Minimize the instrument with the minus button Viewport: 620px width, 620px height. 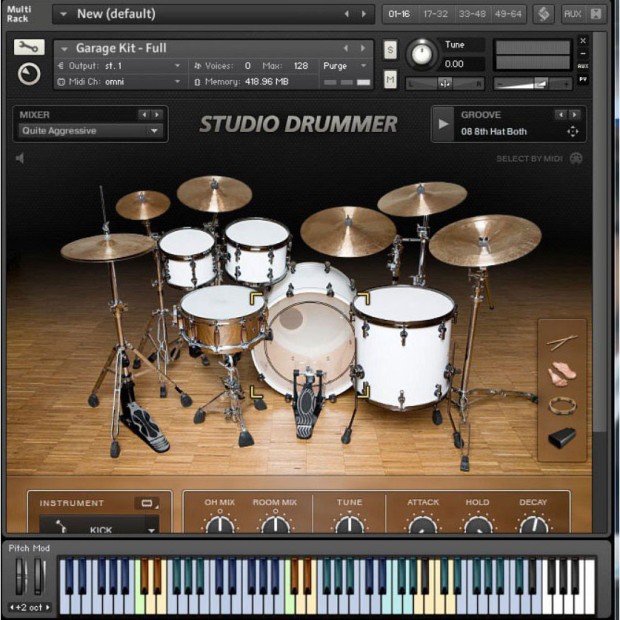583,54
